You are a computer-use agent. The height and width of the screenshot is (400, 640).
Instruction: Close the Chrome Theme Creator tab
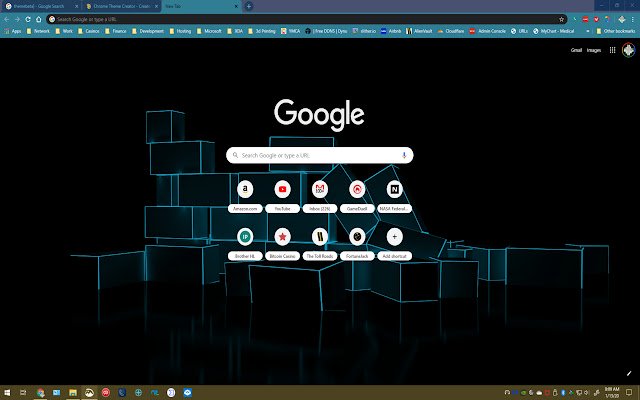156,6
